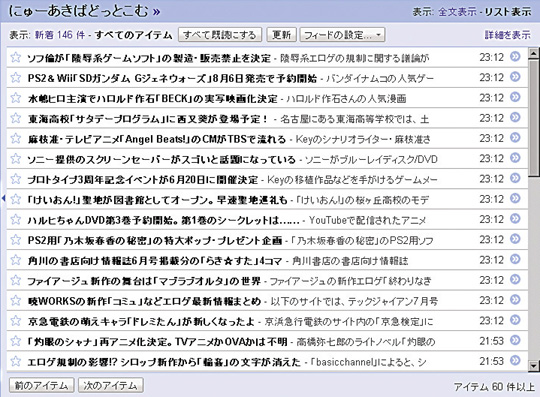Viewport: 540px width, 397px height.
Task: Star the 京急電鉄の萌えキャラ item
Action: click(15, 321)
